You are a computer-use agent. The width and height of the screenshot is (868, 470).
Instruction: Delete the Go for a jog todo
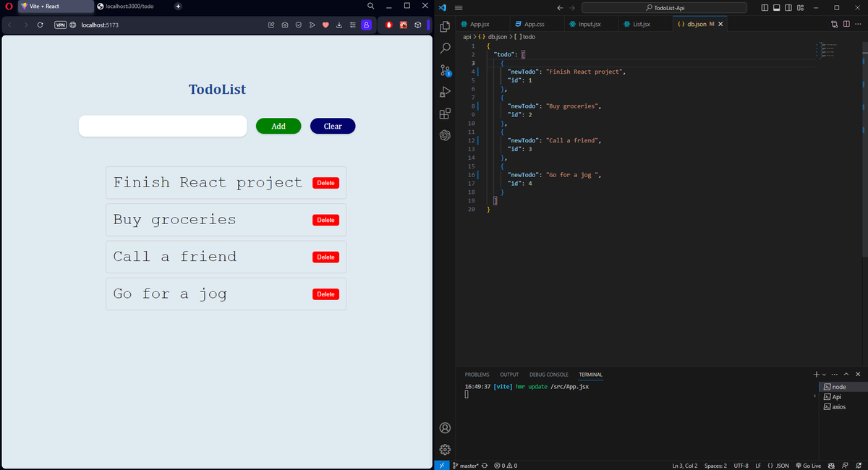(325, 294)
